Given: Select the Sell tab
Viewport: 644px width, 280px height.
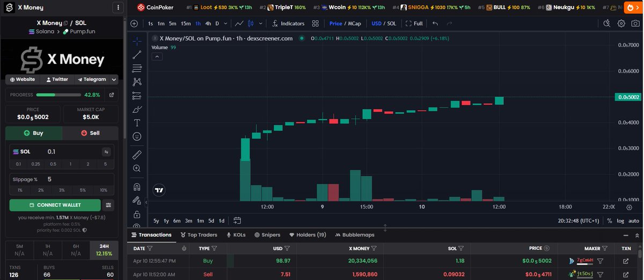Looking at the screenshot, I should tap(91, 133).
